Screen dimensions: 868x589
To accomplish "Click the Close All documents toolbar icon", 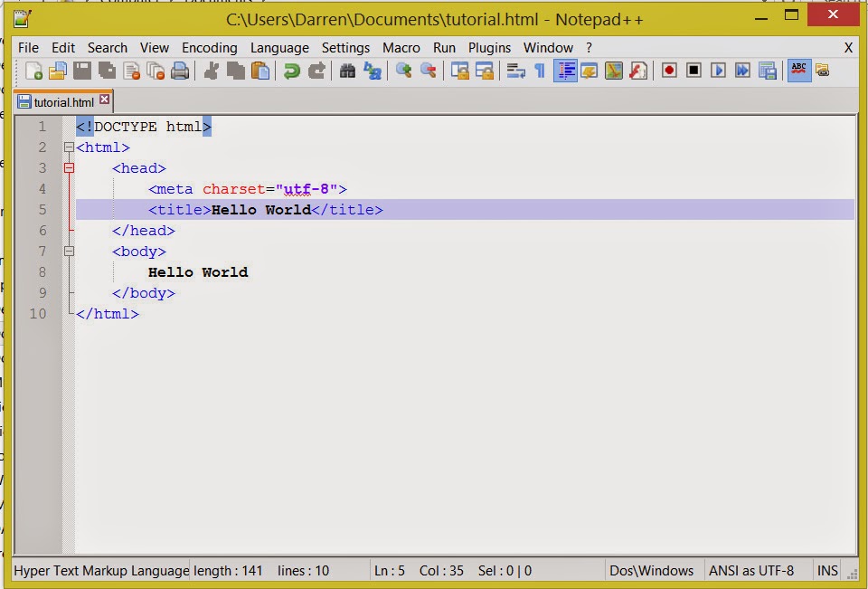I will (156, 71).
